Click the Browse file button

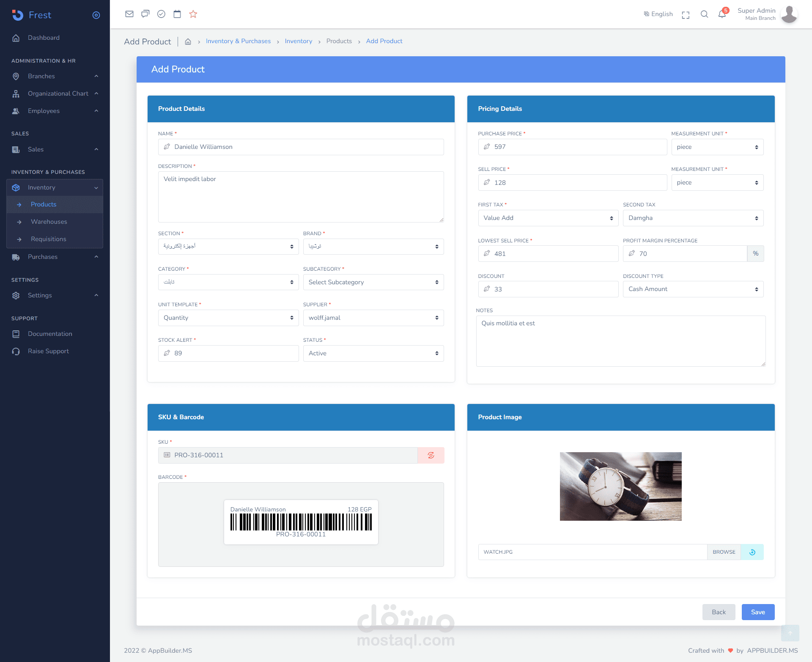724,552
